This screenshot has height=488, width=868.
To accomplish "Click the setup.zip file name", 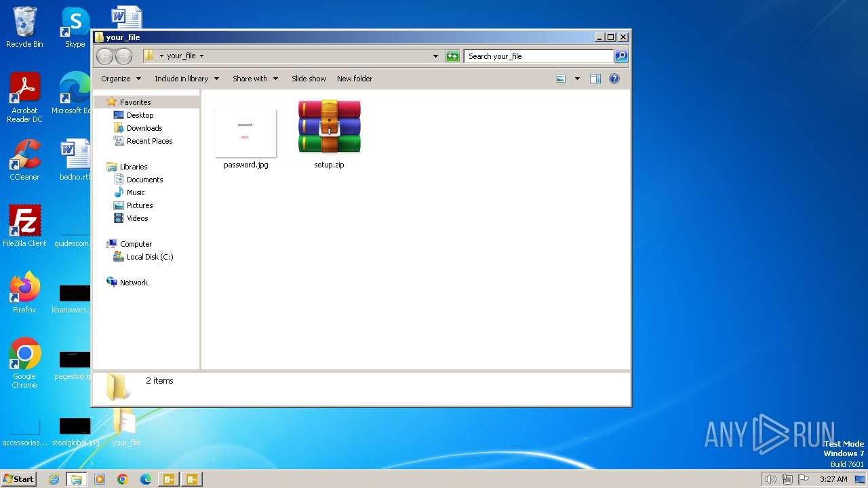I will tap(329, 165).
